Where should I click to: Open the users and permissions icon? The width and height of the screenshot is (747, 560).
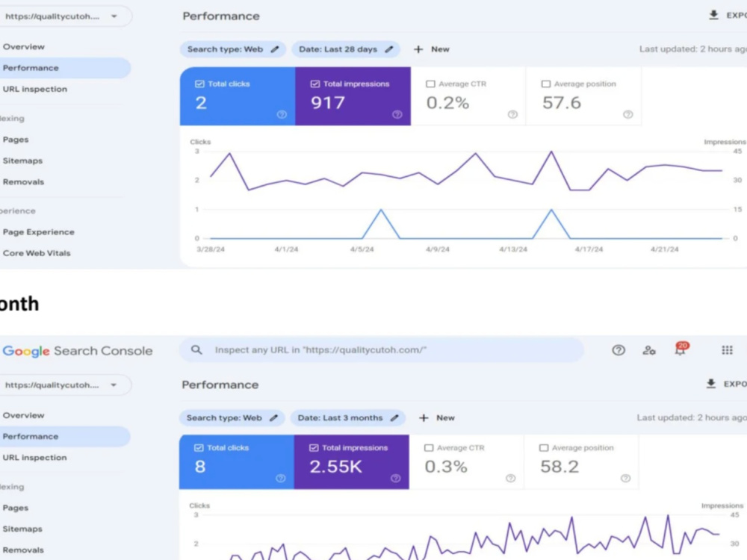pos(649,350)
